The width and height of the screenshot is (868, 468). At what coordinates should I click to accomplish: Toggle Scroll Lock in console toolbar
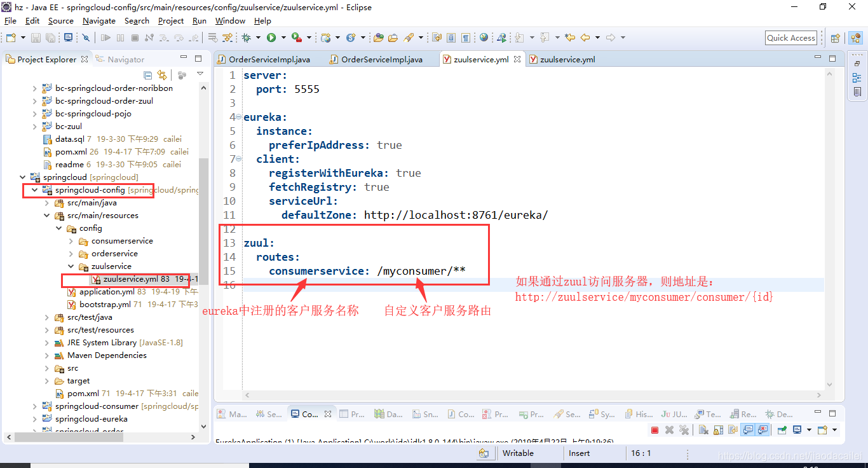point(718,430)
